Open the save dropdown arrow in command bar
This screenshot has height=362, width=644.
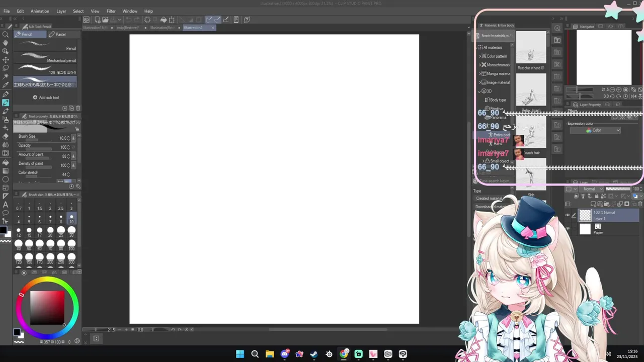coord(120,20)
